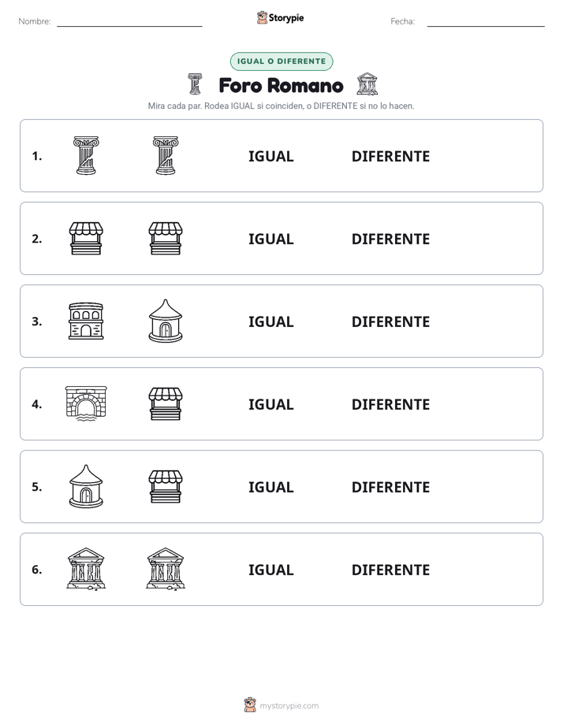Choose DIFERENTE in row 4

390,404
